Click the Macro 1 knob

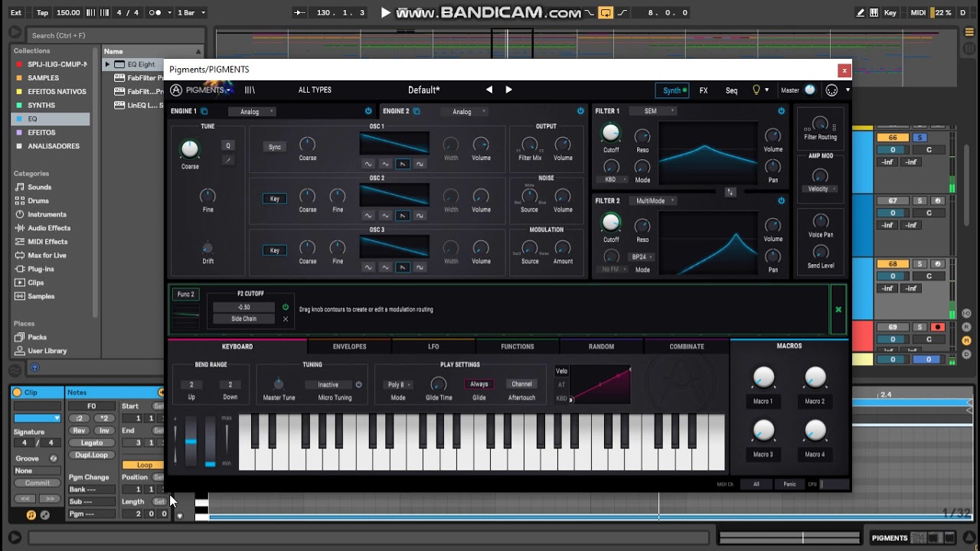pos(763,377)
